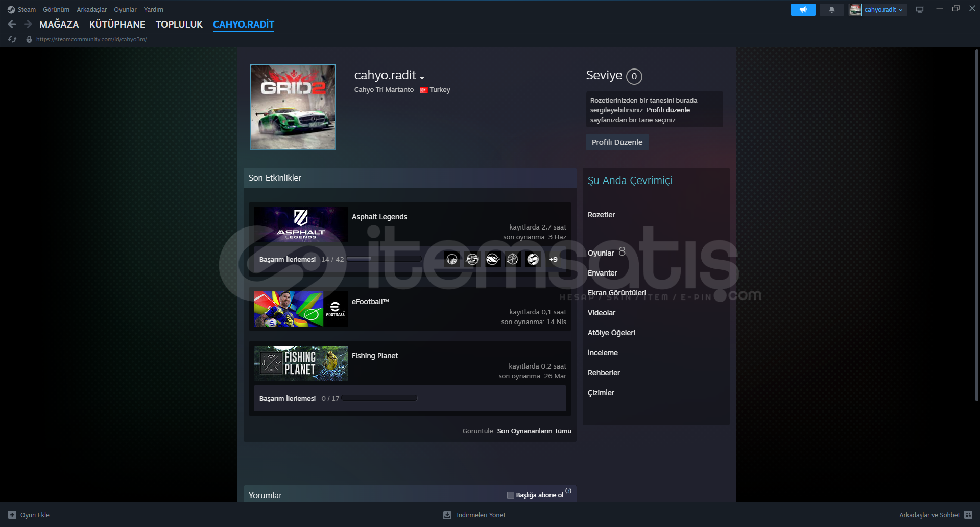Open the Steam menu
Screen dimensions: 980x527
click(x=27, y=10)
